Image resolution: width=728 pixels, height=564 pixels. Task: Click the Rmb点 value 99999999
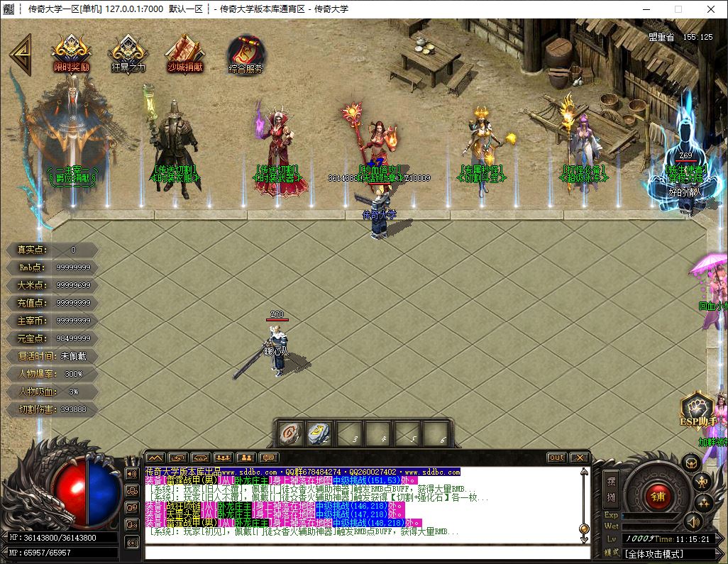coord(73,267)
